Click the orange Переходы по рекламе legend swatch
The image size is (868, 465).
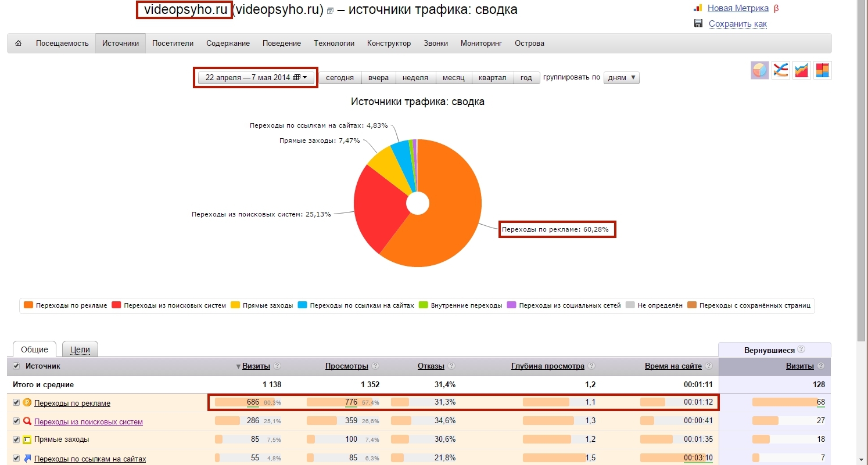[28, 305]
